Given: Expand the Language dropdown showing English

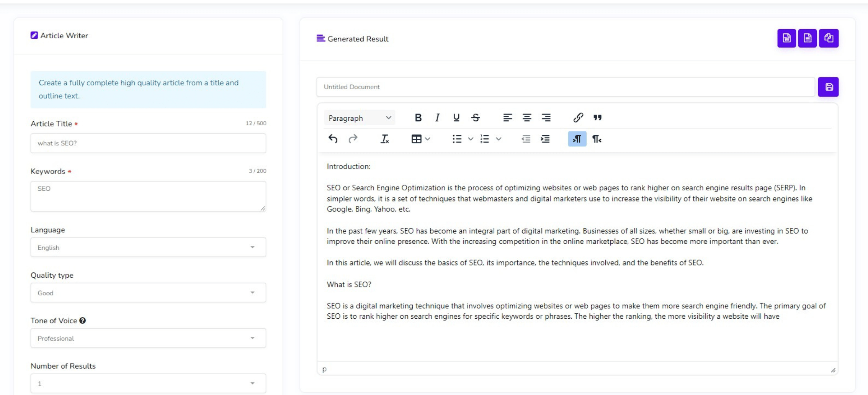Looking at the screenshot, I should [148, 247].
